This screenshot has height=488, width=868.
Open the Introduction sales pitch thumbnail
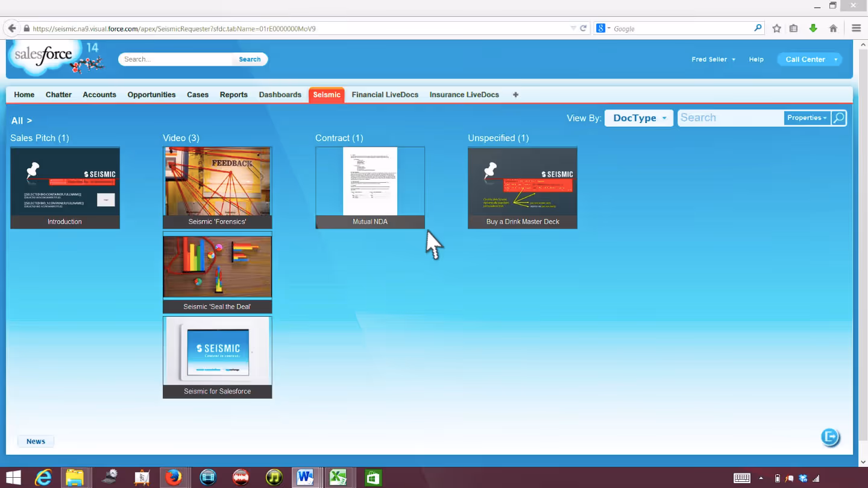tap(65, 188)
